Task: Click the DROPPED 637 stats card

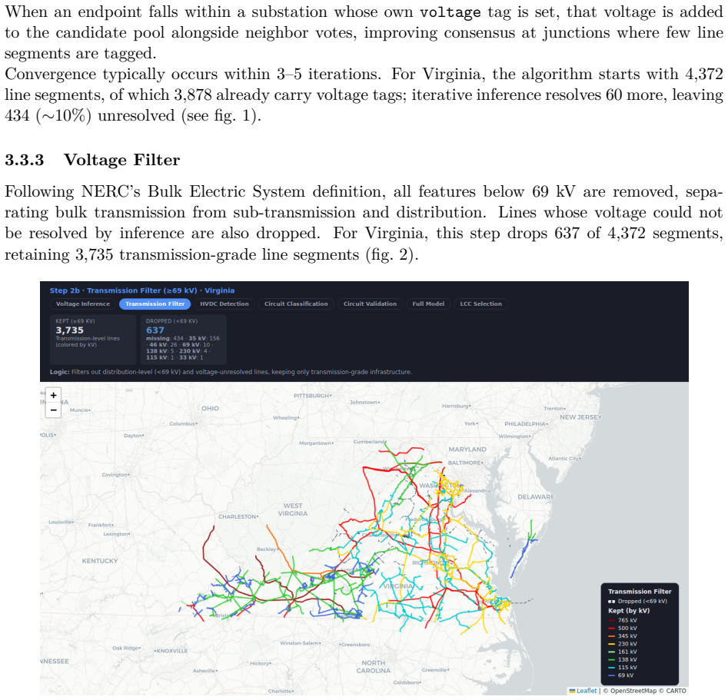Action: tap(184, 340)
